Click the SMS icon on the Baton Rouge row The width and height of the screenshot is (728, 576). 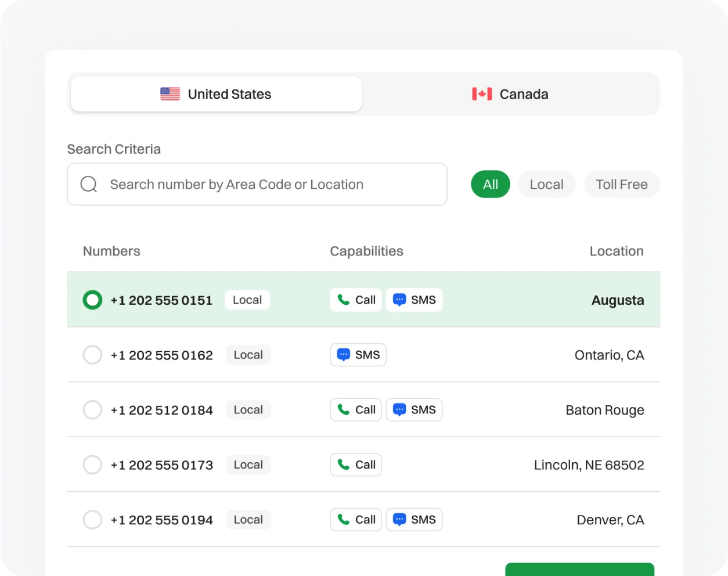coord(398,409)
